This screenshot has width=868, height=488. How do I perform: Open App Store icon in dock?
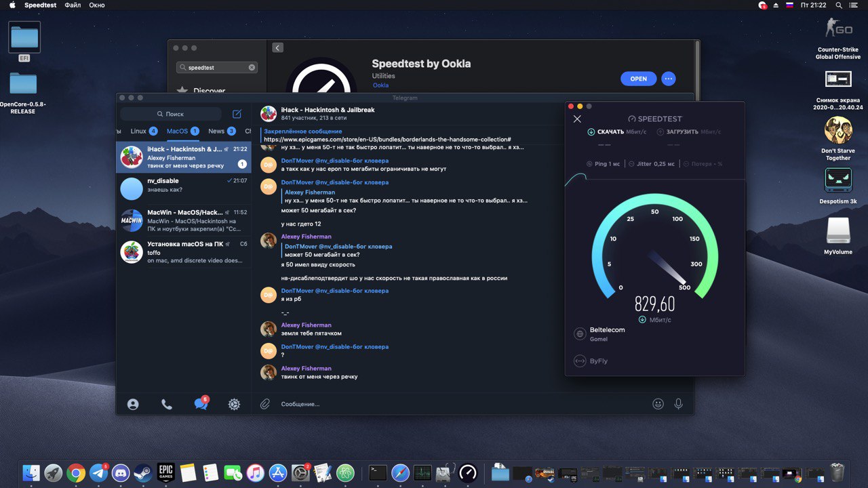(x=277, y=472)
